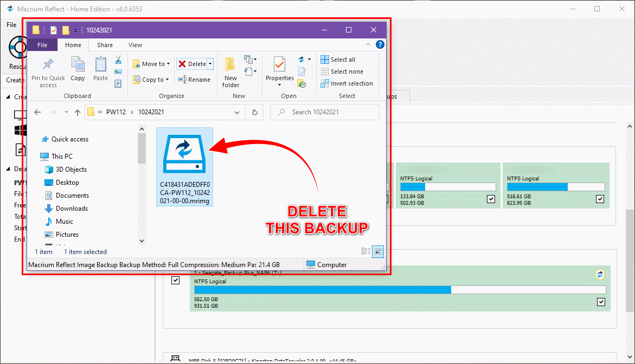Open the Documents folder
The width and height of the screenshot is (635, 364).
pyautogui.click(x=66, y=196)
